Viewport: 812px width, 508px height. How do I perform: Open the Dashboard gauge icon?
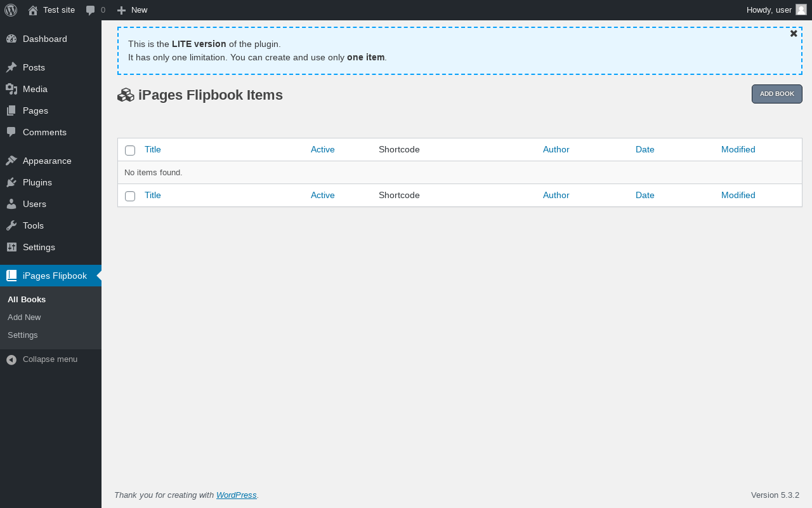point(11,39)
